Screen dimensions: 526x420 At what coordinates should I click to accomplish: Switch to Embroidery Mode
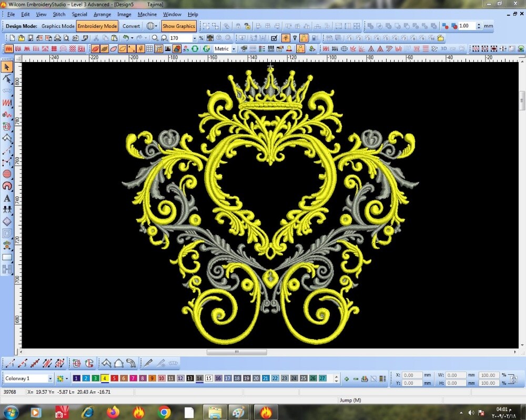97,26
